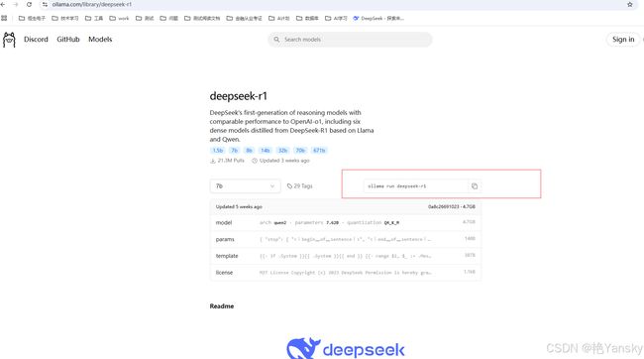The width and height of the screenshot is (644, 359).
Task: Select the 8b size tag
Action: pyautogui.click(x=249, y=151)
